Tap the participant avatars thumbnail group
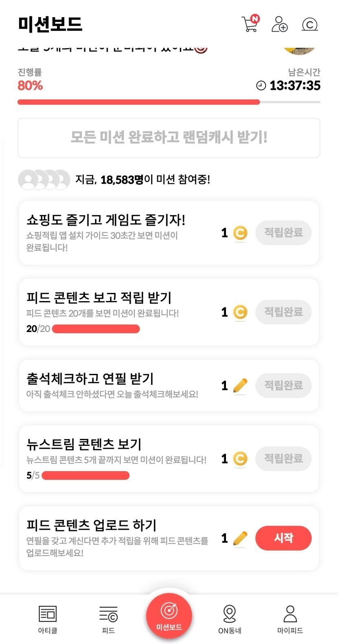The width and height of the screenshot is (338, 644). pyautogui.click(x=44, y=179)
